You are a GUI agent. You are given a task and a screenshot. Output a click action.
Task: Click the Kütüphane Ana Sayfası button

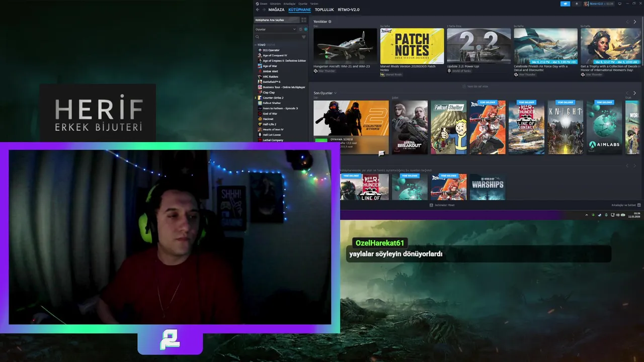(276, 20)
